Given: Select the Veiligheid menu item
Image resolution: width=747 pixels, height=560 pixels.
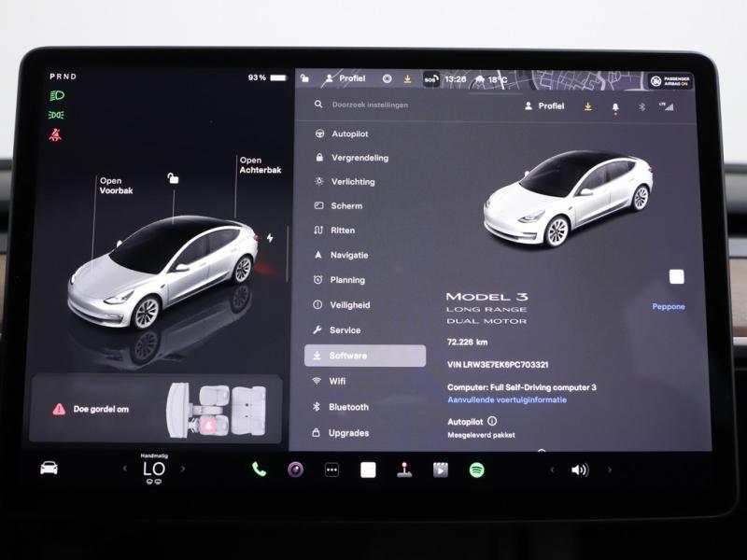Looking at the screenshot, I should [341, 305].
